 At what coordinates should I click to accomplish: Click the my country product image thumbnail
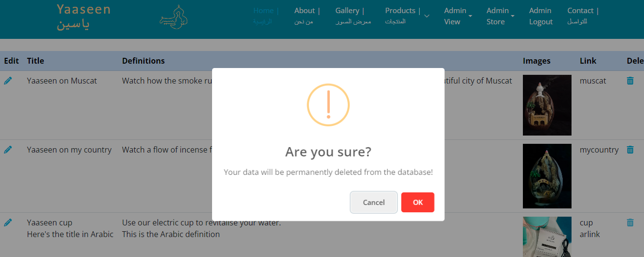point(547,176)
